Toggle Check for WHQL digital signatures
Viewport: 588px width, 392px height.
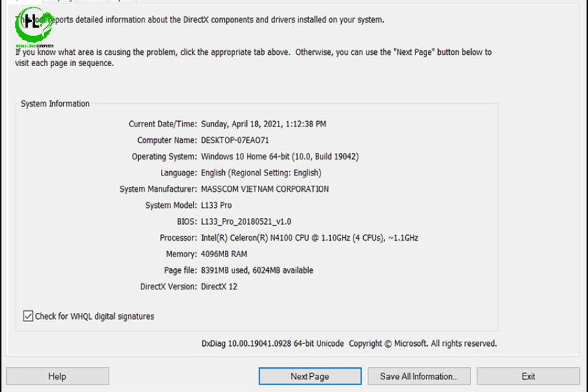click(28, 316)
